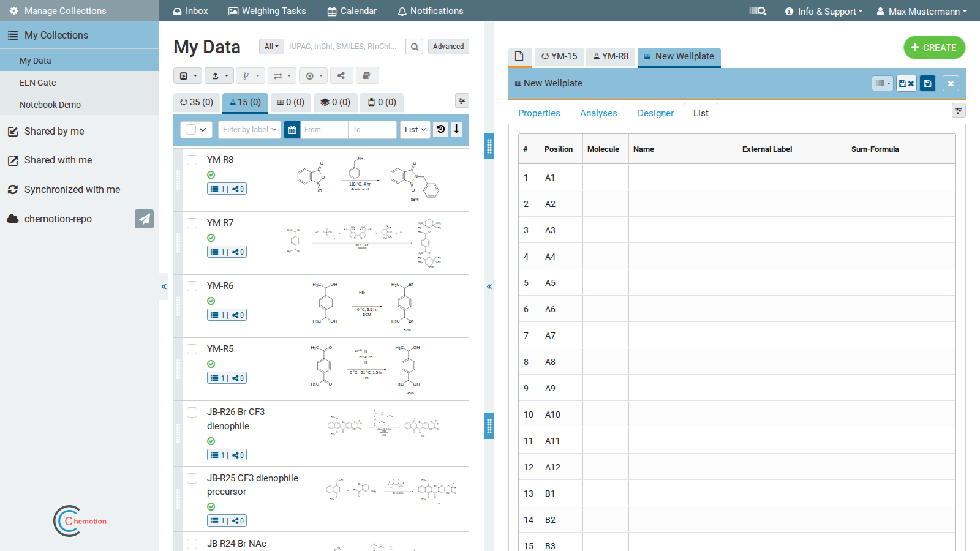Open the barcode scan search icon
This screenshot has height=551, width=980.
tap(758, 11)
